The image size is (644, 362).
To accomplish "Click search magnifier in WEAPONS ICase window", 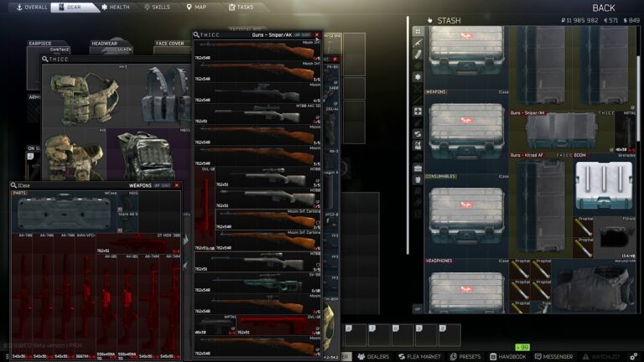I will point(13,185).
